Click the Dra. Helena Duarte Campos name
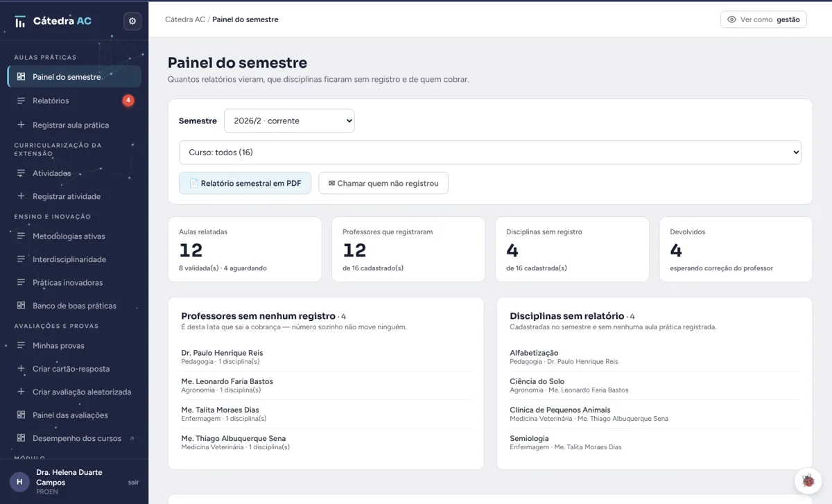Viewport: 832px width, 504px height. (69, 477)
